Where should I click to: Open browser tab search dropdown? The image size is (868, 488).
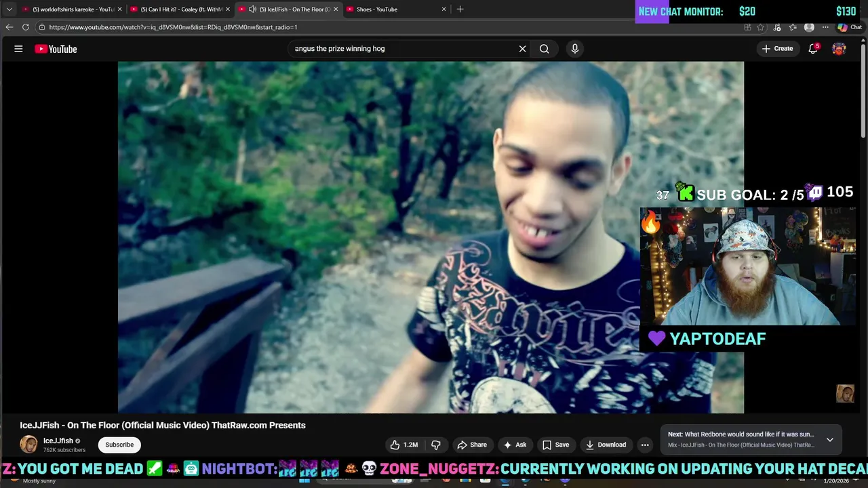click(9, 9)
